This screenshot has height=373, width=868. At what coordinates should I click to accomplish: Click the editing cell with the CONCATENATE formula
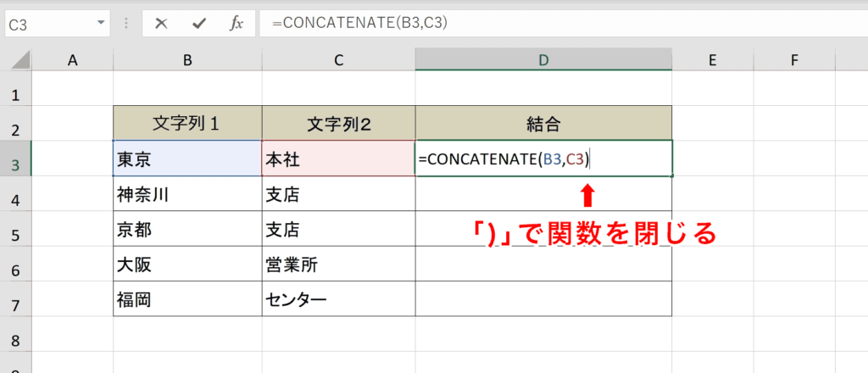542,159
